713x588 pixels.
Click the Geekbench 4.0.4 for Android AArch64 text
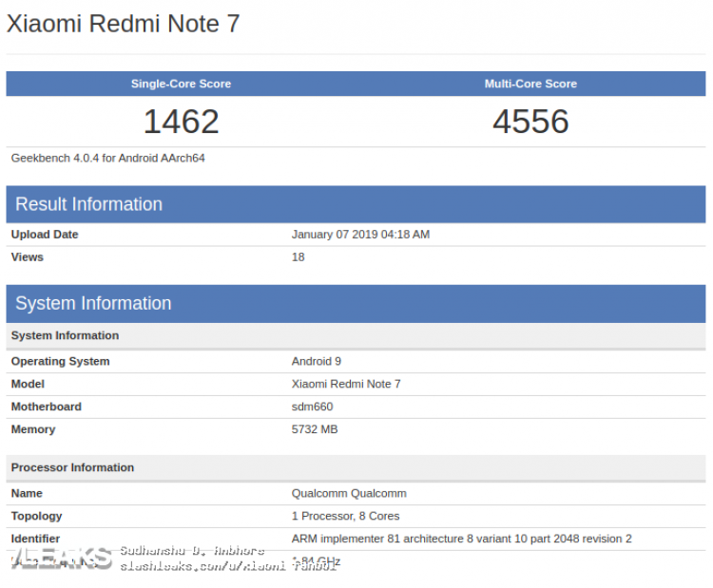pyautogui.click(x=107, y=158)
